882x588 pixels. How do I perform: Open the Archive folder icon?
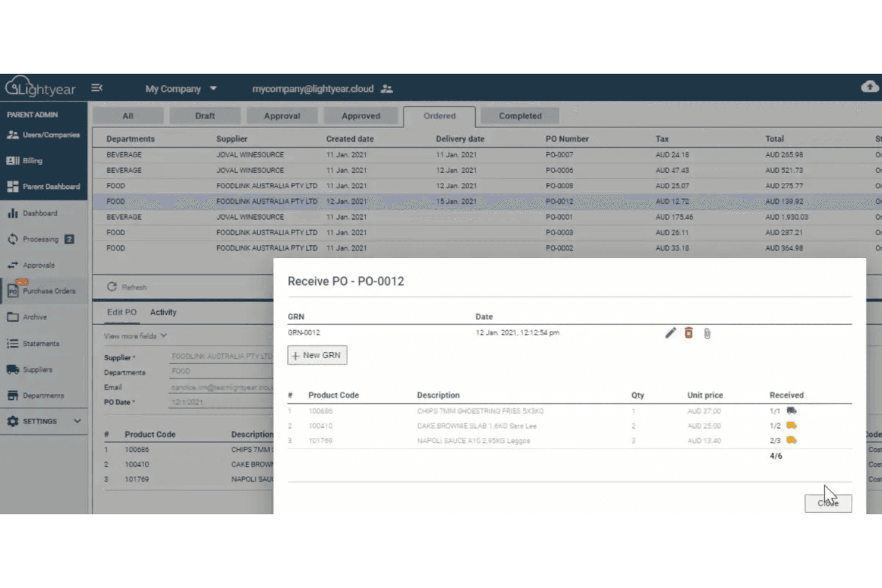13,317
